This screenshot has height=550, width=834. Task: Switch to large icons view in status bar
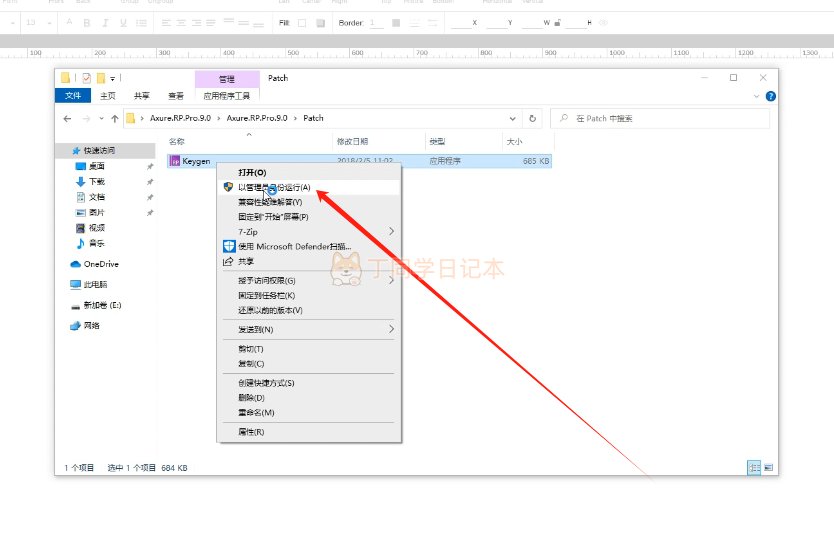768,467
